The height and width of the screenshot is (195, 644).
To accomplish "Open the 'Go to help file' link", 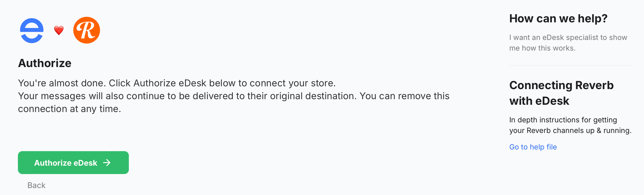I will (533, 147).
